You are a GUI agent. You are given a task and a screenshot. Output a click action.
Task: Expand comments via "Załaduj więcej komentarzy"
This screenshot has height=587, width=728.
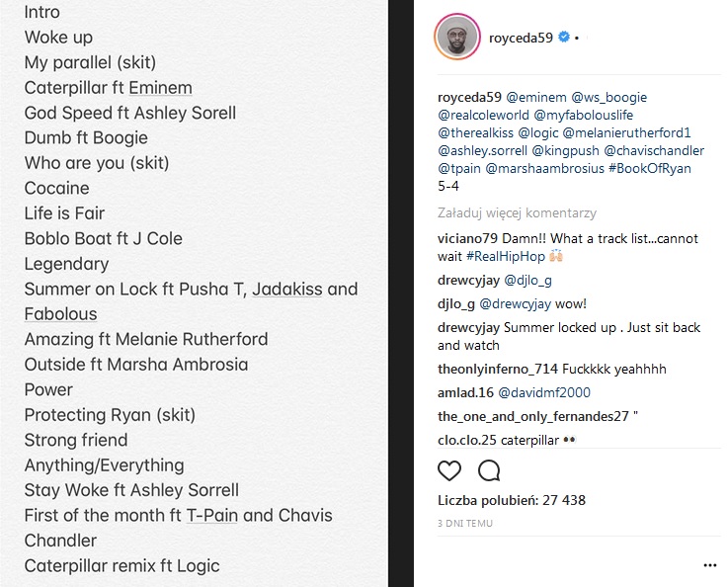pyautogui.click(x=517, y=212)
